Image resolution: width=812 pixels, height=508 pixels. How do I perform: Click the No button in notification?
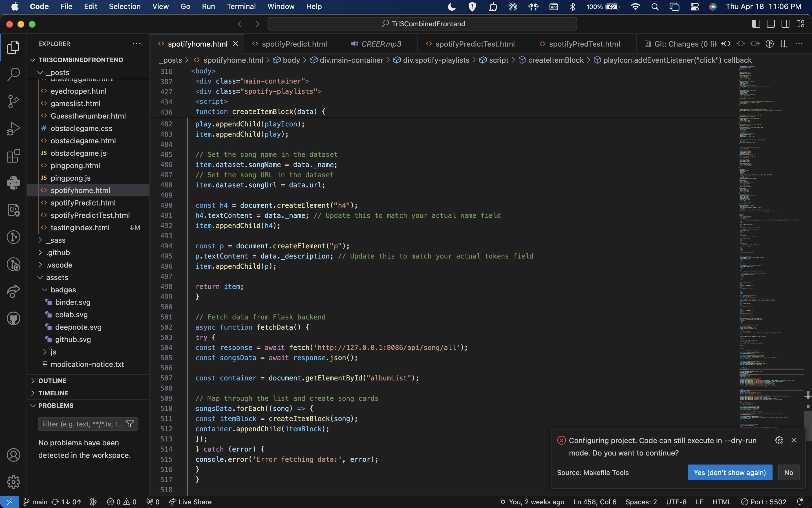tap(789, 472)
